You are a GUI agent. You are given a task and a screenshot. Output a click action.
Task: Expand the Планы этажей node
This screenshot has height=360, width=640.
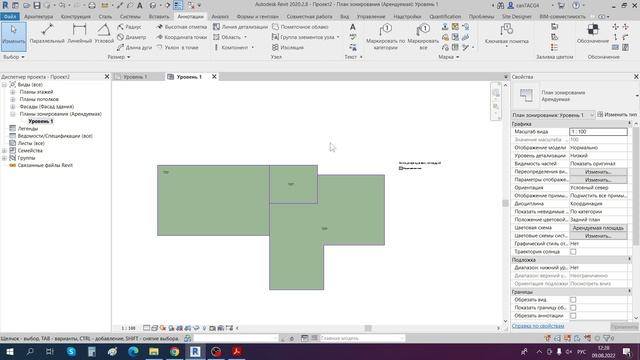point(13,92)
